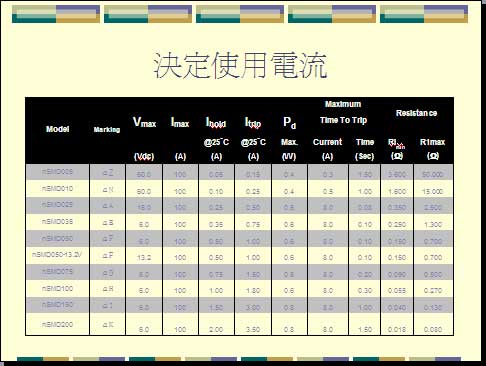Click the slide title 決定使用電流

pyautogui.click(x=240, y=65)
